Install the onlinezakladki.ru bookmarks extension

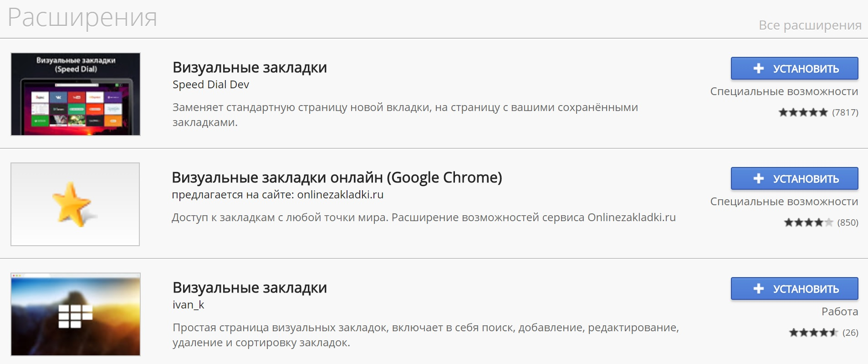coord(794,179)
